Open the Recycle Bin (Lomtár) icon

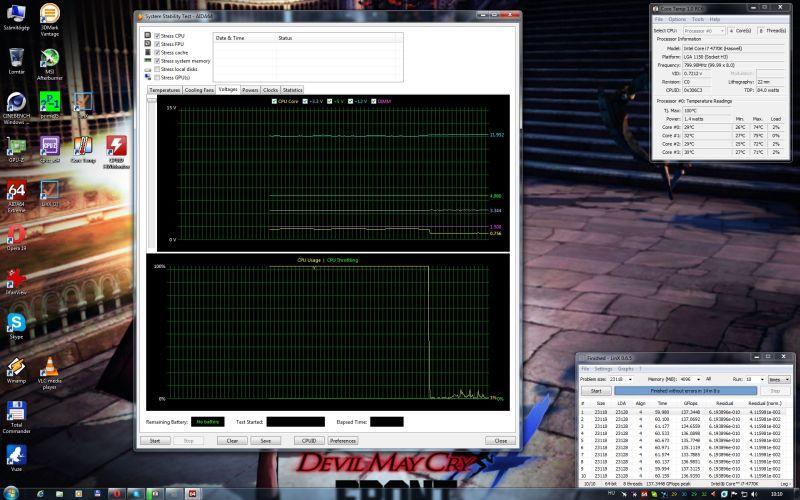coord(16,61)
